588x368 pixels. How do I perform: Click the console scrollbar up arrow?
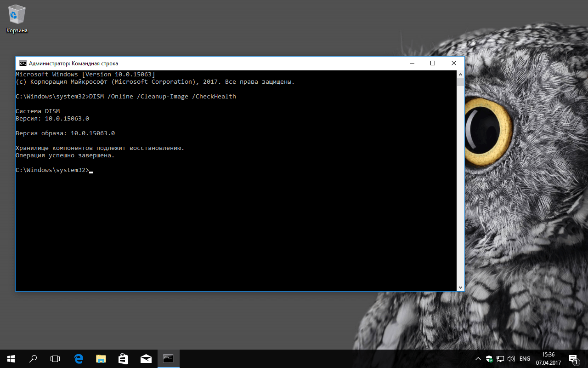pos(460,74)
